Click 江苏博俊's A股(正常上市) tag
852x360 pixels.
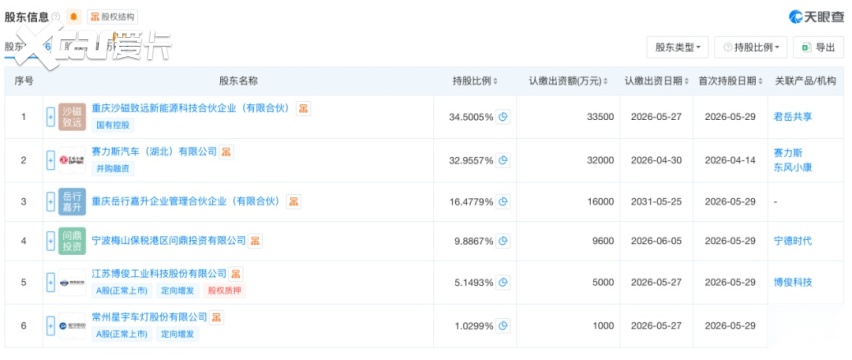122,290
